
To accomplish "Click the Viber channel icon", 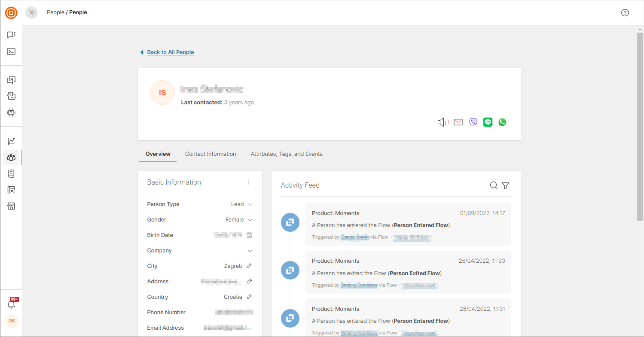I will click(473, 122).
